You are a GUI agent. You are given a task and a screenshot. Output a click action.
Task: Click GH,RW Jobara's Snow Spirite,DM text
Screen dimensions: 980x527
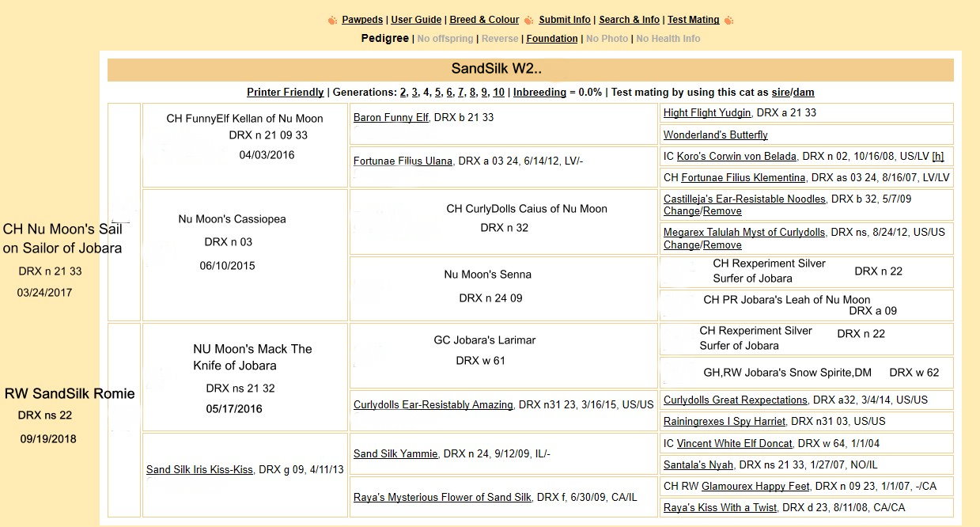[x=788, y=372]
